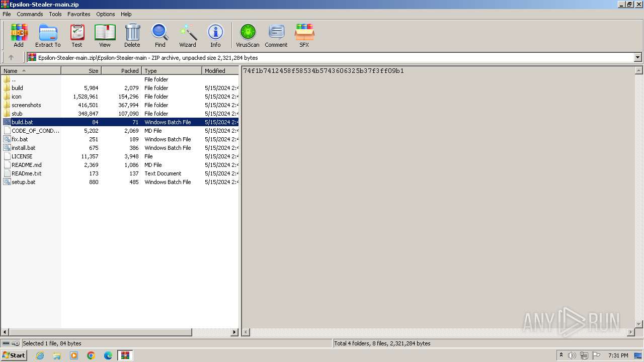The width and height of the screenshot is (644, 362).
Task: Expand the archive path dropdown arrow
Action: click(637, 57)
